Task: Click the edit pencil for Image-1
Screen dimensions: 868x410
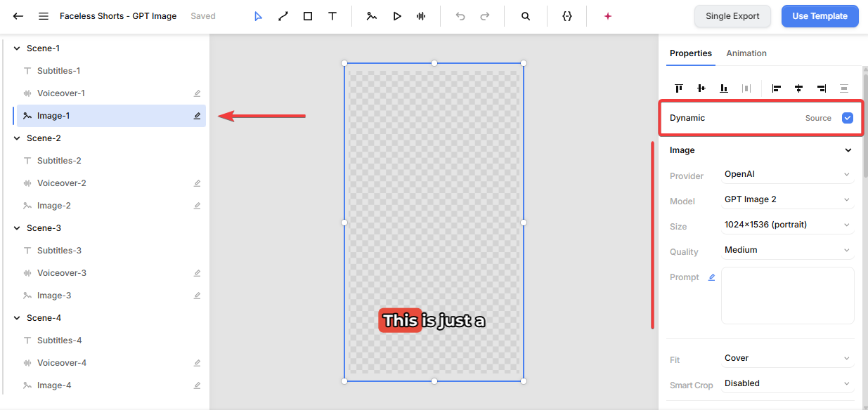Action: [x=197, y=116]
